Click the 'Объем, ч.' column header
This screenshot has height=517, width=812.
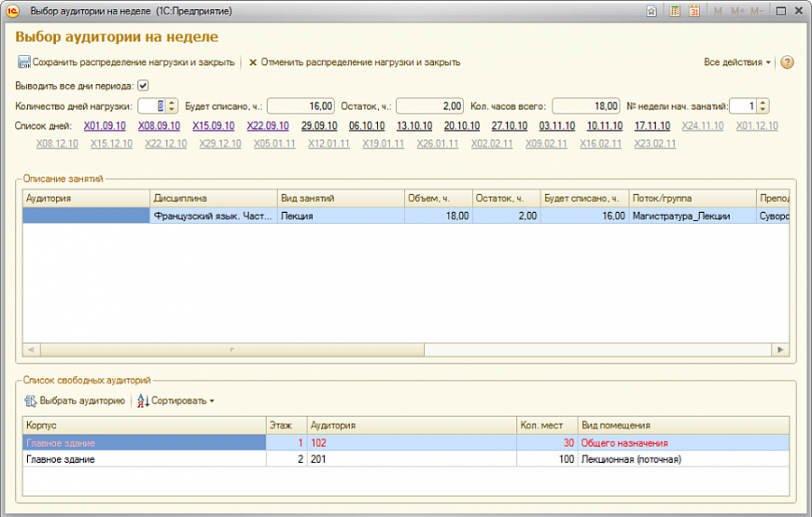point(438,198)
